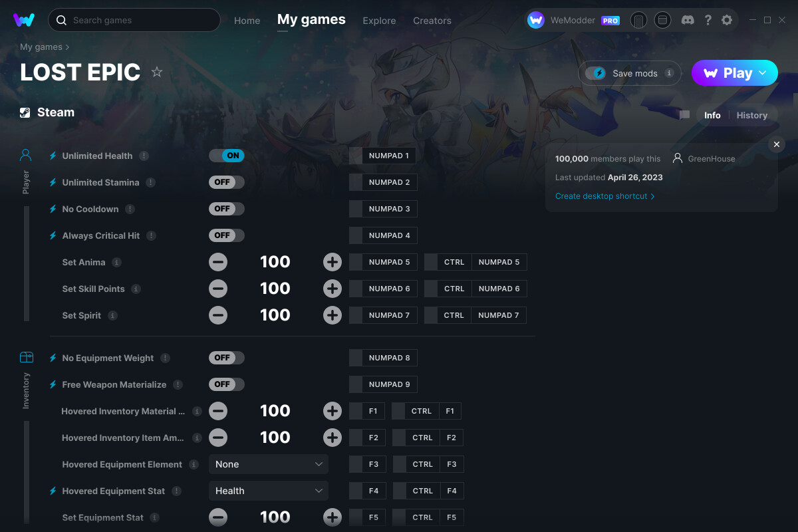
Task: Enable Unlimited Stamina toggle
Action: pos(227,182)
